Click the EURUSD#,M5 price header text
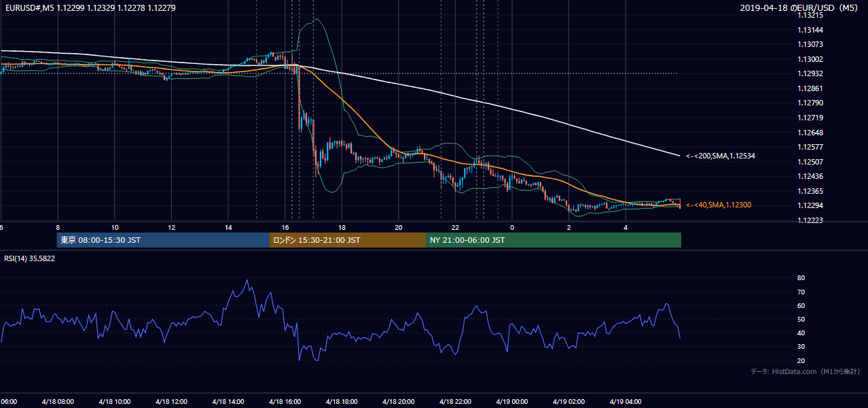The height and width of the screenshot is (408, 868). coord(90,8)
